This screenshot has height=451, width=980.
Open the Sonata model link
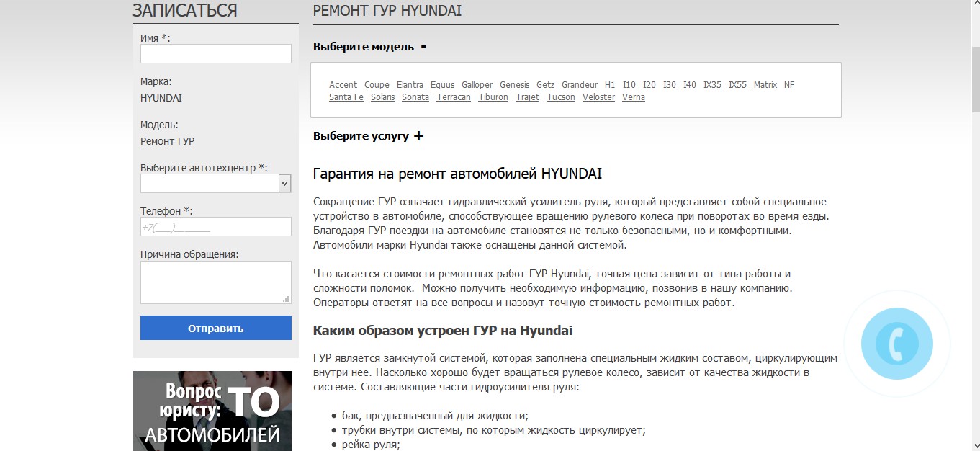click(415, 97)
